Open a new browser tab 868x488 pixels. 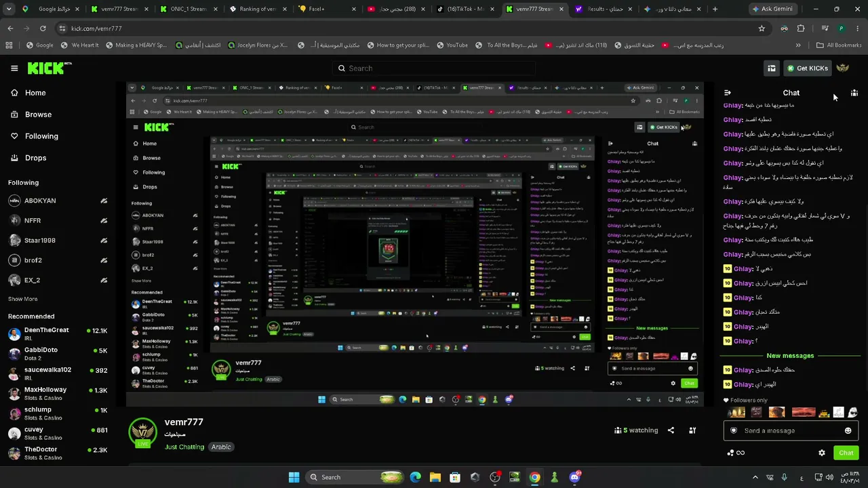(715, 9)
